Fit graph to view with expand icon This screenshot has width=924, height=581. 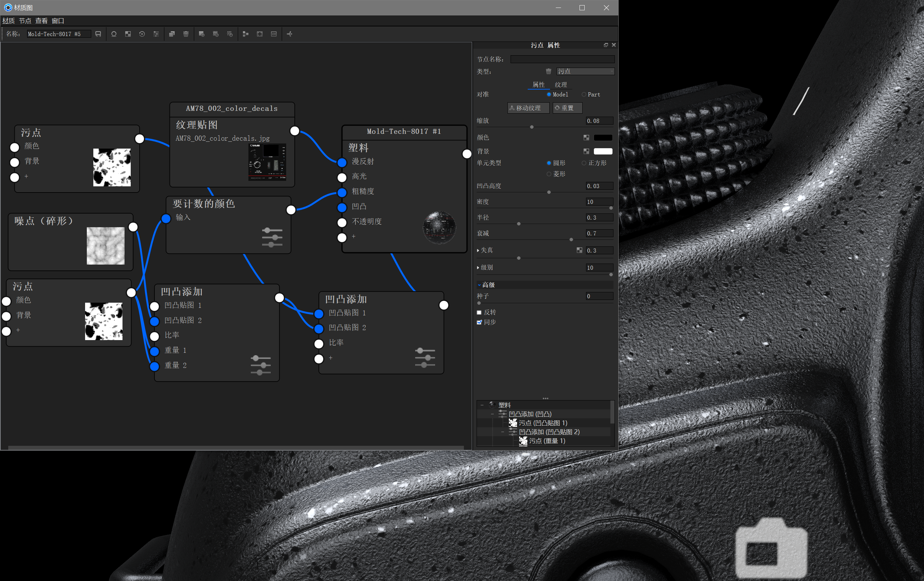pyautogui.click(x=260, y=34)
